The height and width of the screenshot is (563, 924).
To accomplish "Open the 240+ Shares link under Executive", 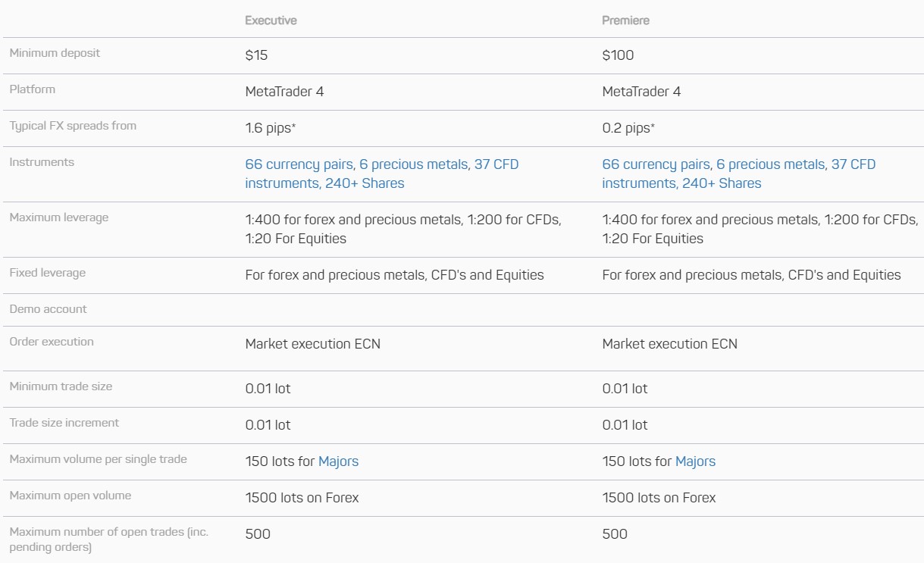I will pos(365,183).
